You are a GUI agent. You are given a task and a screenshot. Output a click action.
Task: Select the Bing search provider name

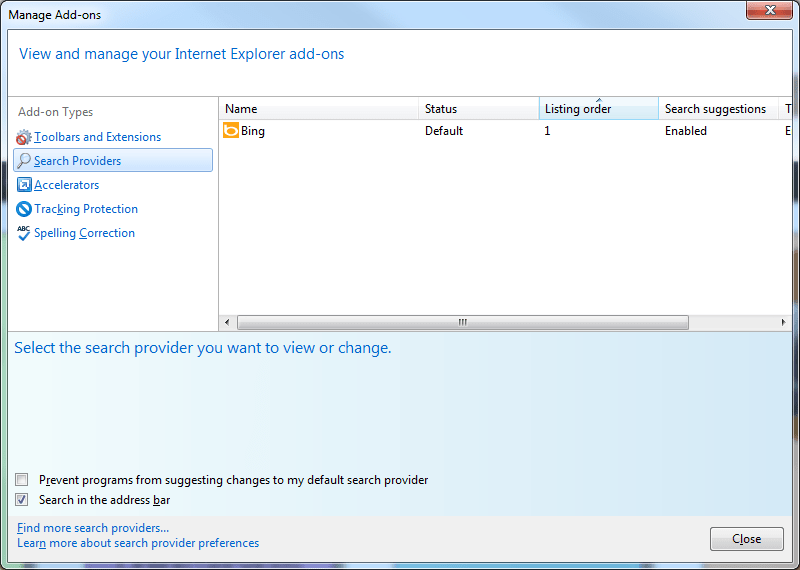pyautogui.click(x=253, y=131)
